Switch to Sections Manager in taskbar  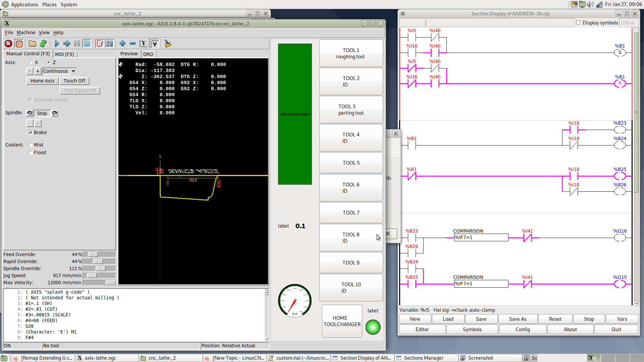point(426,358)
